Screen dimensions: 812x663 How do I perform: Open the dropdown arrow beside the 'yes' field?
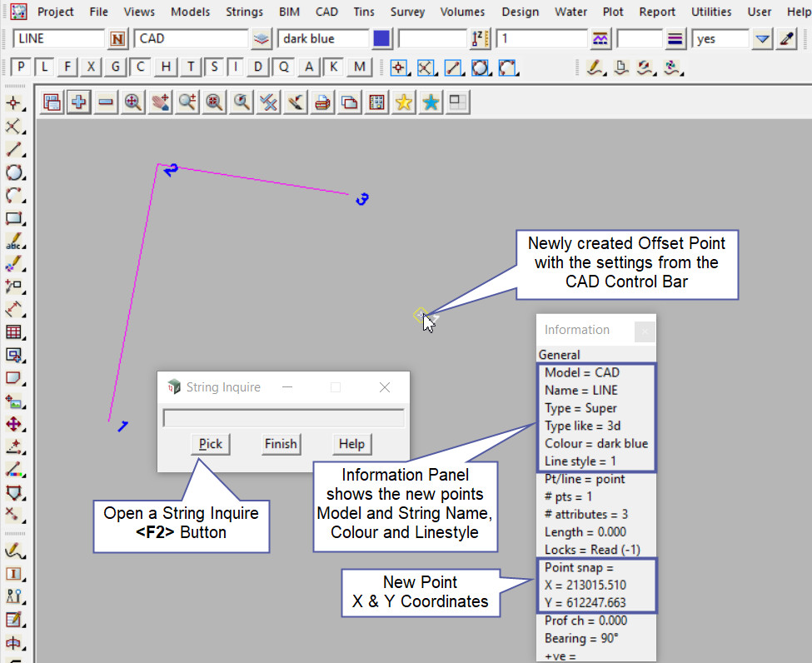tap(762, 39)
